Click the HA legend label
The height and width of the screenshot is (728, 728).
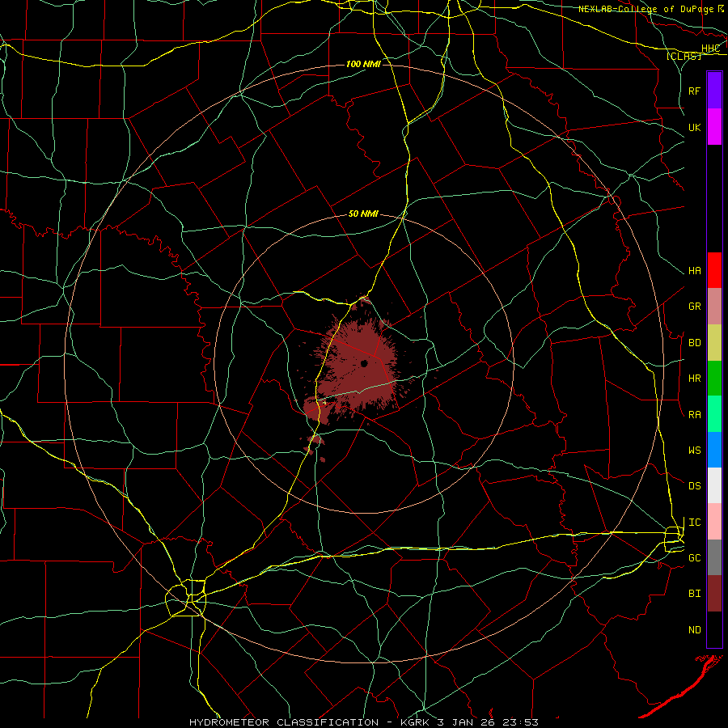[694, 271]
